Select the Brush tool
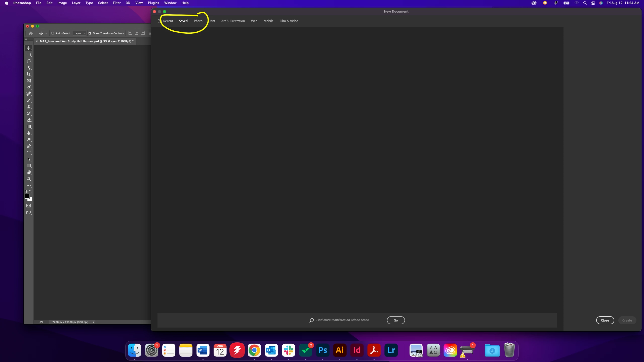Image resolution: width=644 pixels, height=362 pixels. click(x=29, y=101)
